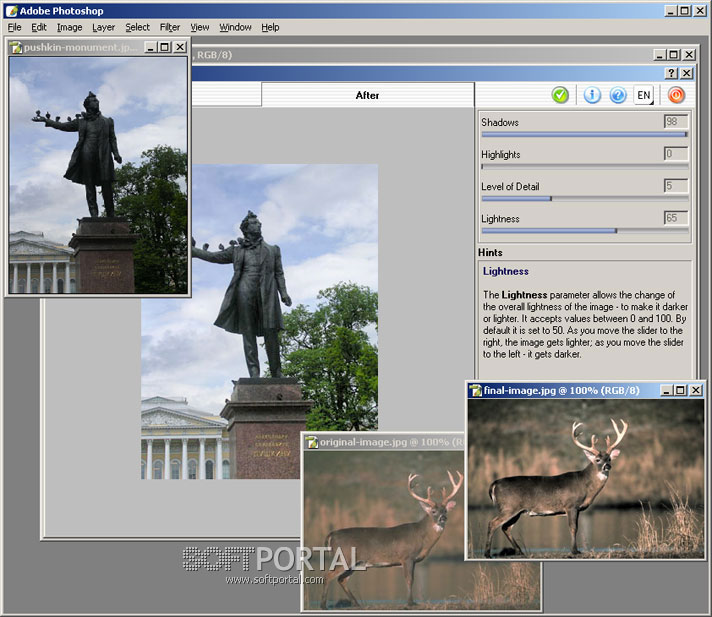Click the Highlights parameter label
Screen dimensions: 712x617
click(501, 154)
